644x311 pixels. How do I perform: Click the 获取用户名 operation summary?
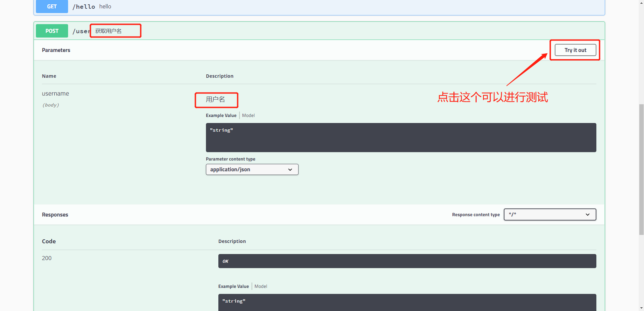coord(108,31)
